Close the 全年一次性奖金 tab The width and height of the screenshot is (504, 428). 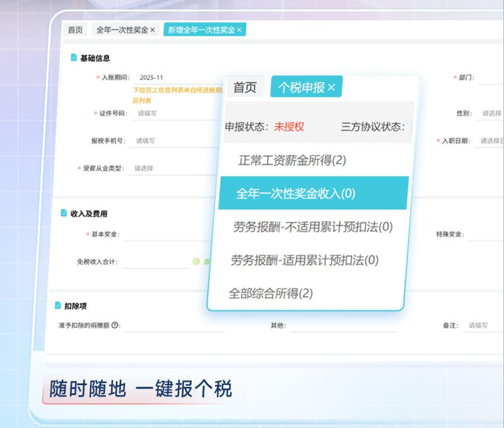point(153,30)
